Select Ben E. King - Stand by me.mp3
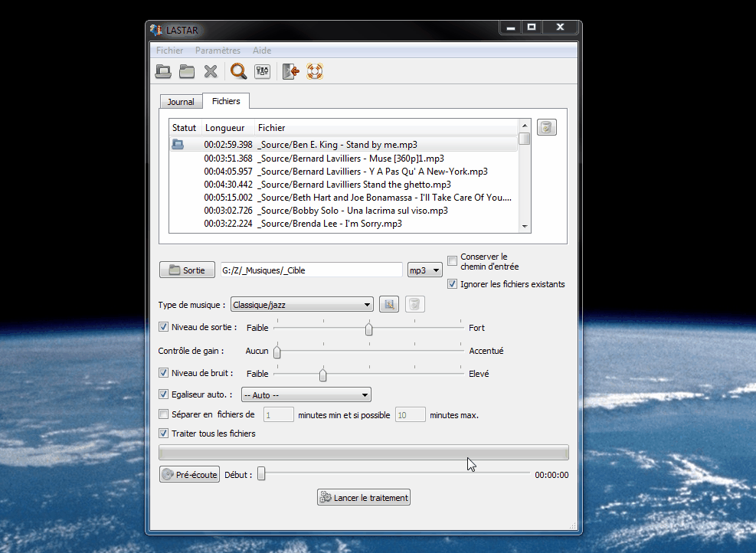 [x=343, y=145]
